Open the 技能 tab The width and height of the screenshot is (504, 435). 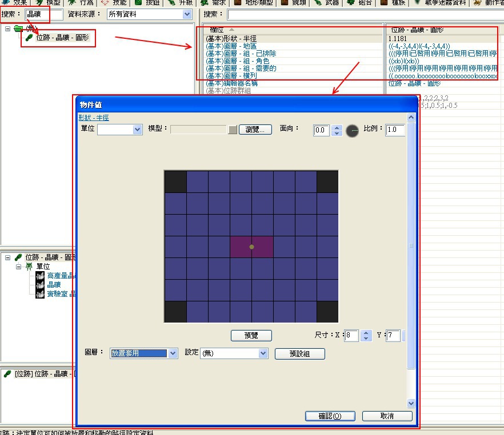114,2
